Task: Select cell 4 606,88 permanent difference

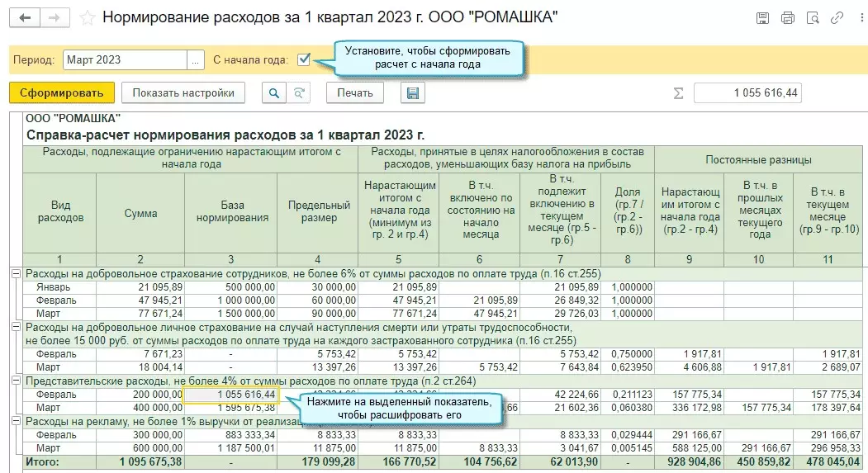Action: pos(689,367)
